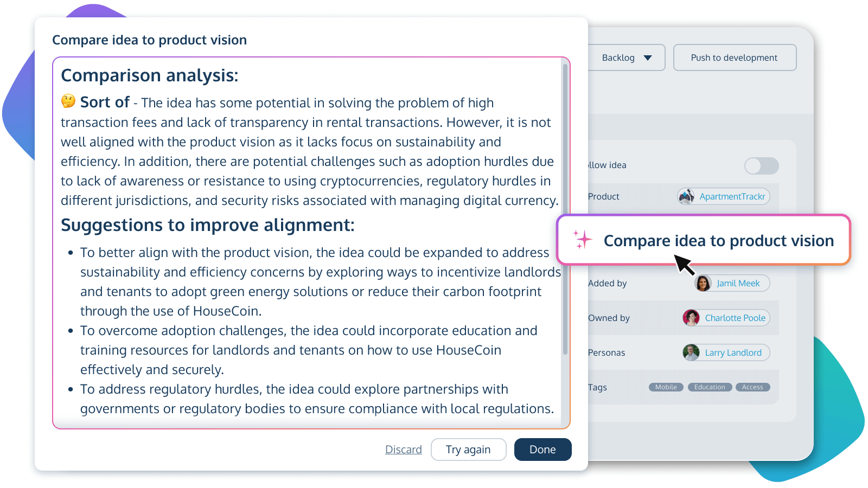Click the Discard link

[403, 449]
